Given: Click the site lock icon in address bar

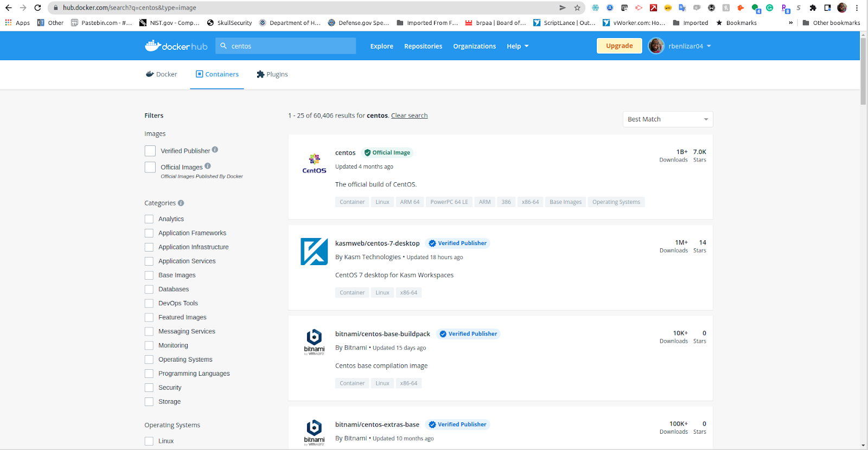Looking at the screenshot, I should pyautogui.click(x=55, y=8).
